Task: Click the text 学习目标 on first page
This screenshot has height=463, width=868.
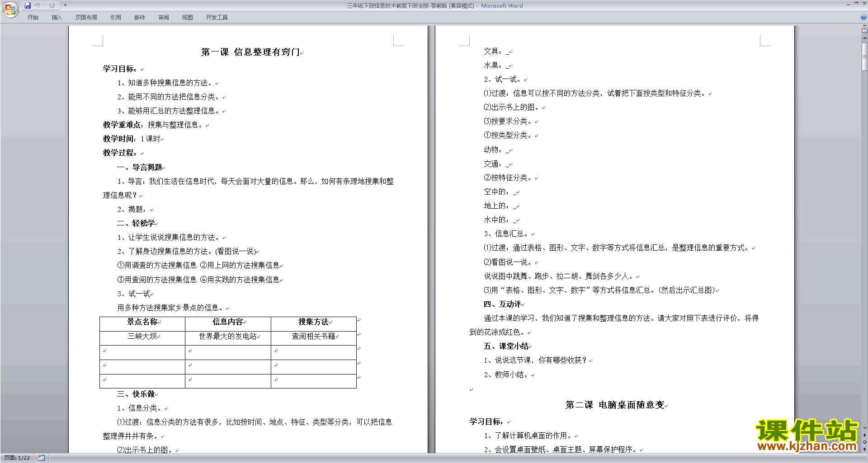Action: pyautogui.click(x=119, y=69)
